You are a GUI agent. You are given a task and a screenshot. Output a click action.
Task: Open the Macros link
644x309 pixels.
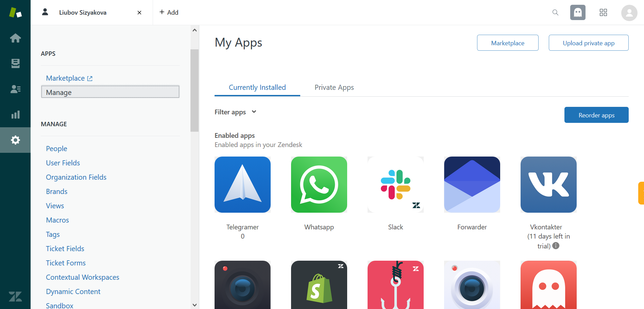[x=57, y=220]
